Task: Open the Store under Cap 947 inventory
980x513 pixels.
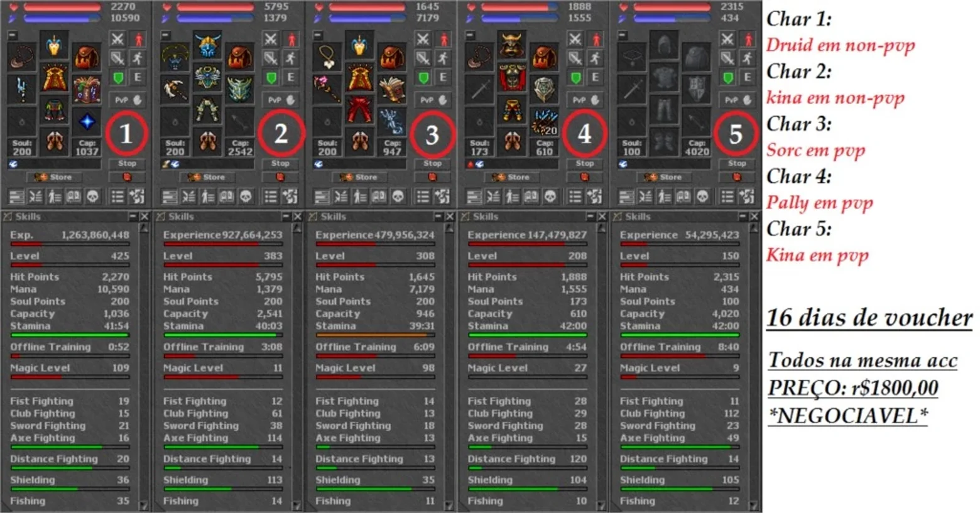Action: [x=359, y=177]
